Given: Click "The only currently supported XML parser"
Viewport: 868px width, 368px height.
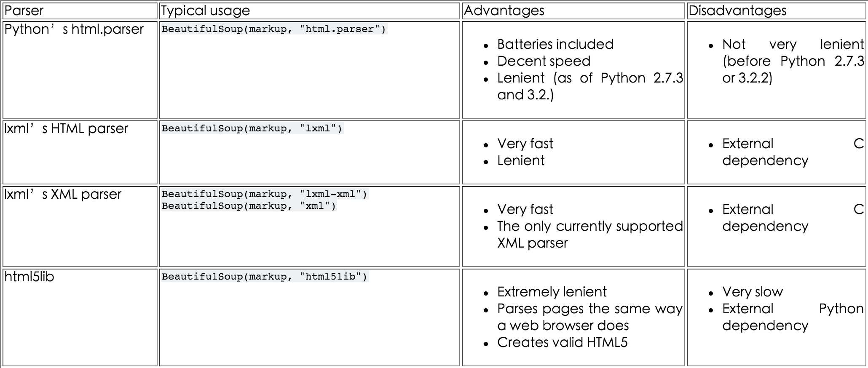Looking at the screenshot, I should point(590,235).
